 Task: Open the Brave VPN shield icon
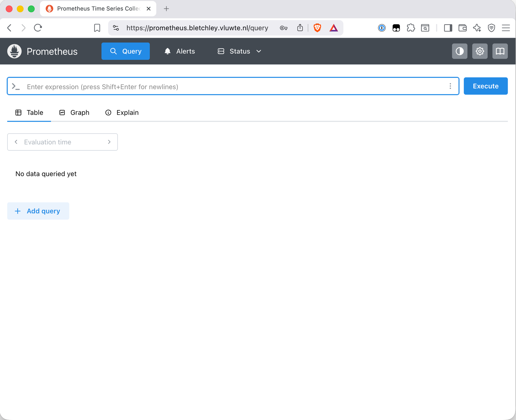(x=491, y=28)
